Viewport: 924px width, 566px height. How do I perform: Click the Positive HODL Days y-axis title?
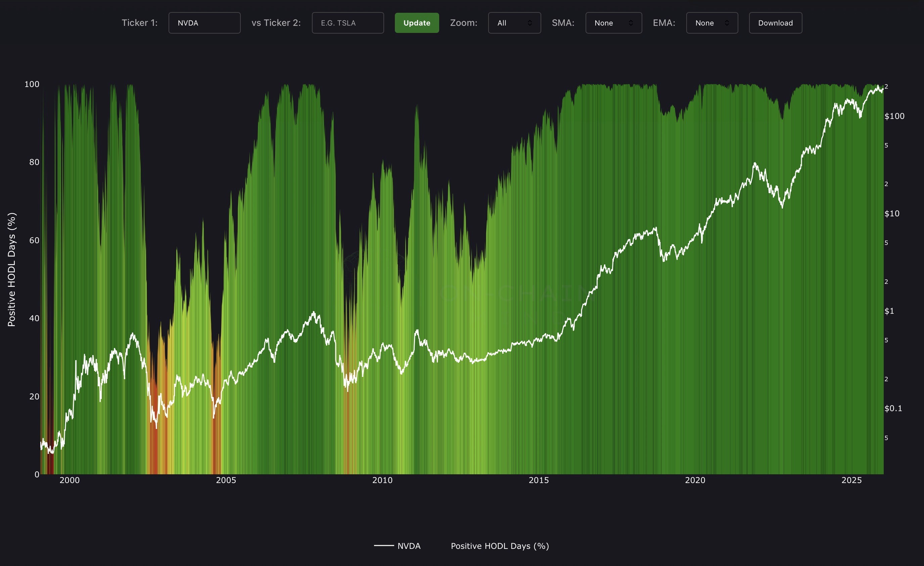(12, 269)
